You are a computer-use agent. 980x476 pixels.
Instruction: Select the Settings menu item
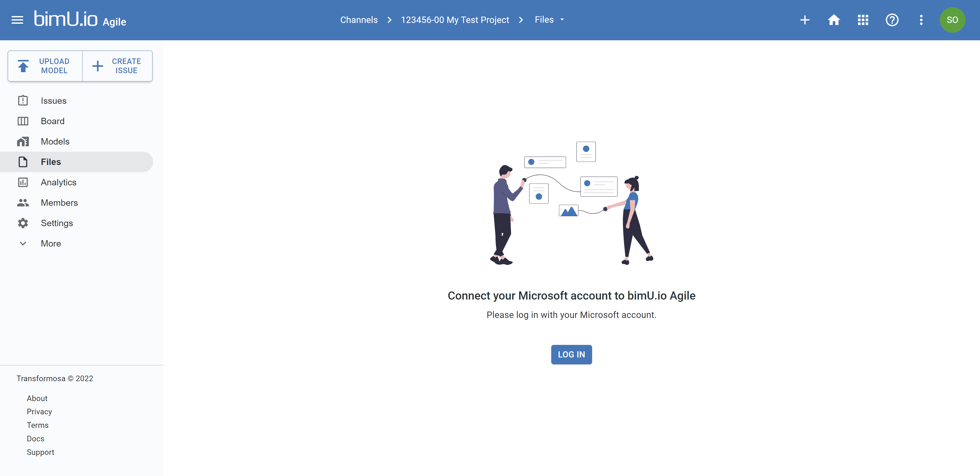(x=77, y=223)
